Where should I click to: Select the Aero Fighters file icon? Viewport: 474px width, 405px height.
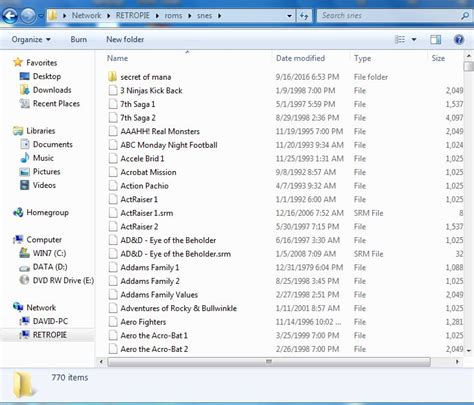(113, 322)
